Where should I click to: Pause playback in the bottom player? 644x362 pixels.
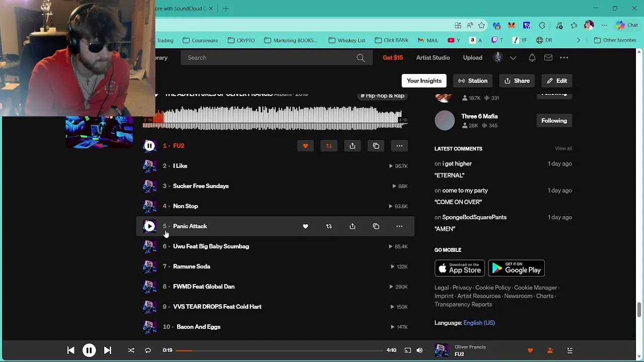pyautogui.click(x=89, y=350)
